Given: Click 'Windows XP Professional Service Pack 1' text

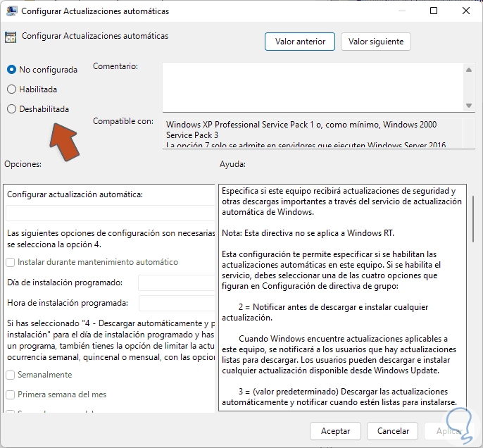Looking at the screenshot, I should point(240,125).
